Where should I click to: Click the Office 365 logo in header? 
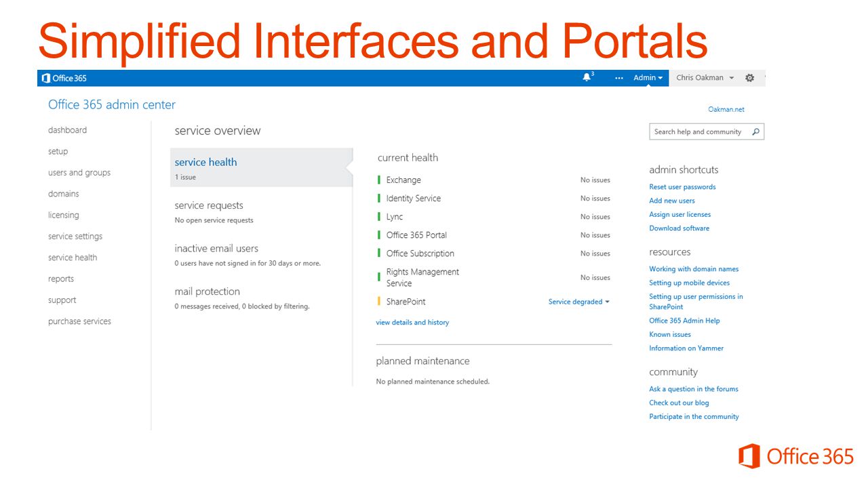coord(64,78)
